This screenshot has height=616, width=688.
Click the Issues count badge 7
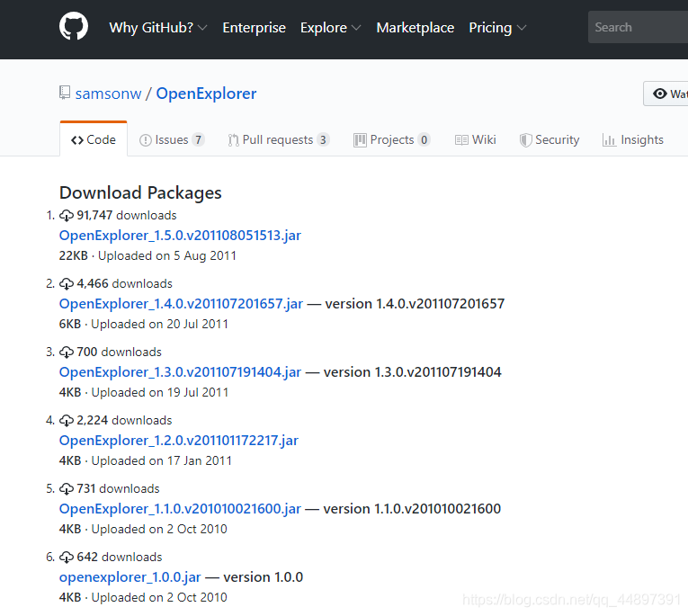199,139
